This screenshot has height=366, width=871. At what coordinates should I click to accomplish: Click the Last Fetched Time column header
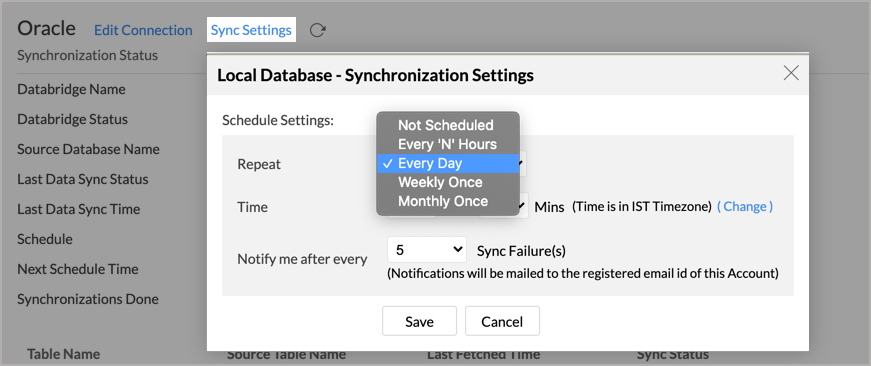pos(483,354)
